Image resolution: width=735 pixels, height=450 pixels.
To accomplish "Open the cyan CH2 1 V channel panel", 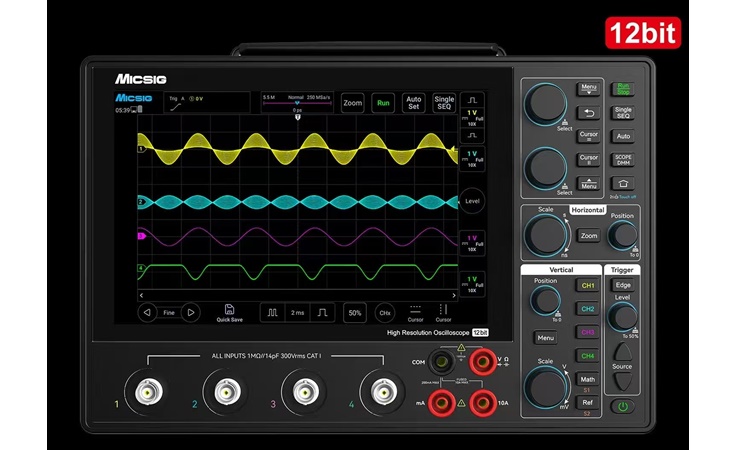I will pyautogui.click(x=472, y=159).
